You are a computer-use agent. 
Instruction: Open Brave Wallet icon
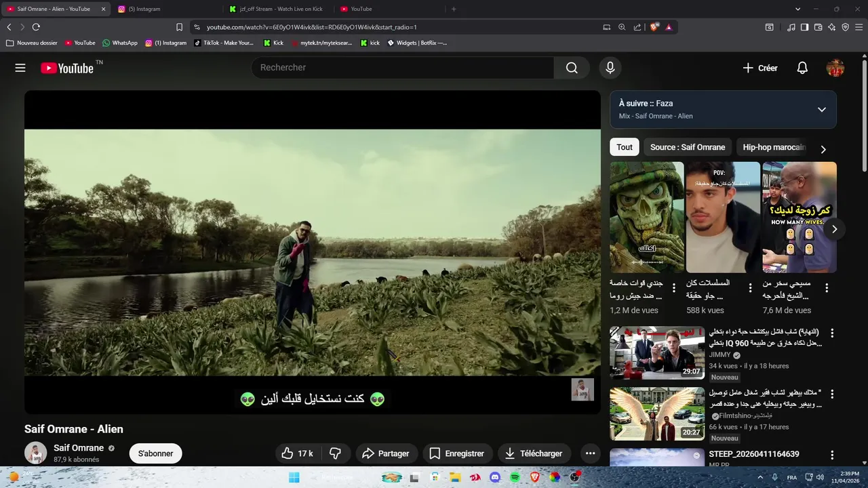pos(818,27)
